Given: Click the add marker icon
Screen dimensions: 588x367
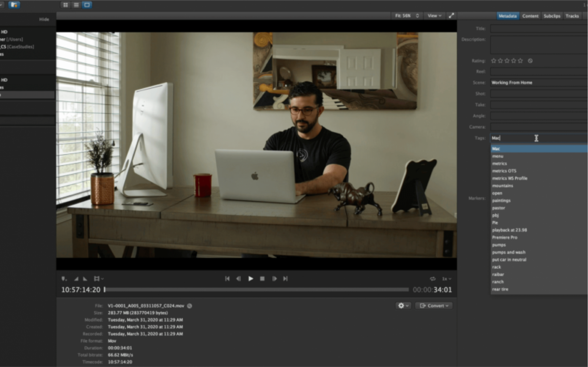Looking at the screenshot, I should pos(64,279).
